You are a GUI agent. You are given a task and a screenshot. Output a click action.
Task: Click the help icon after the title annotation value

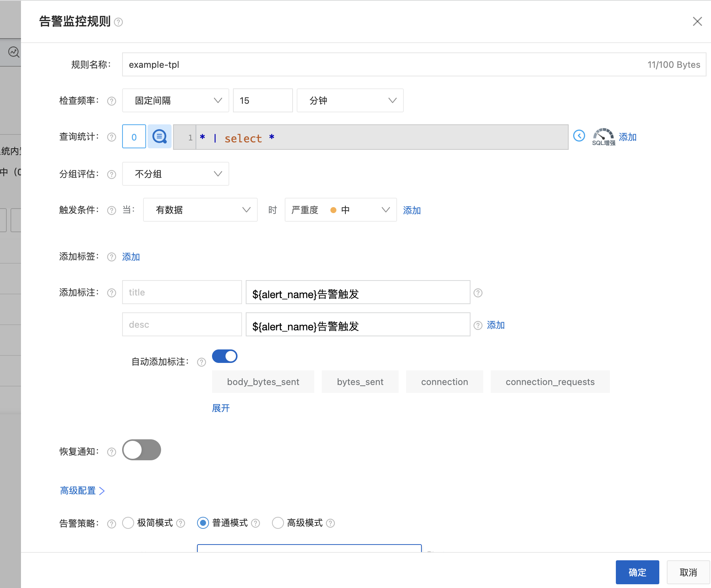coord(478,293)
